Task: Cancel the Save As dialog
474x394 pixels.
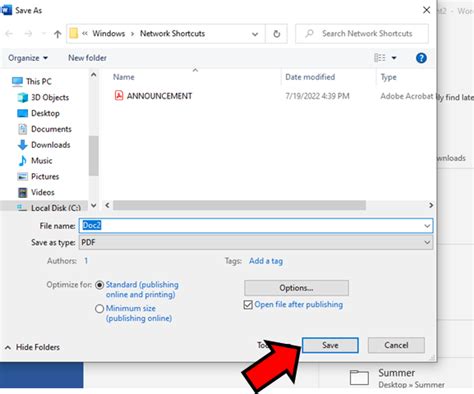Action: tap(396, 345)
